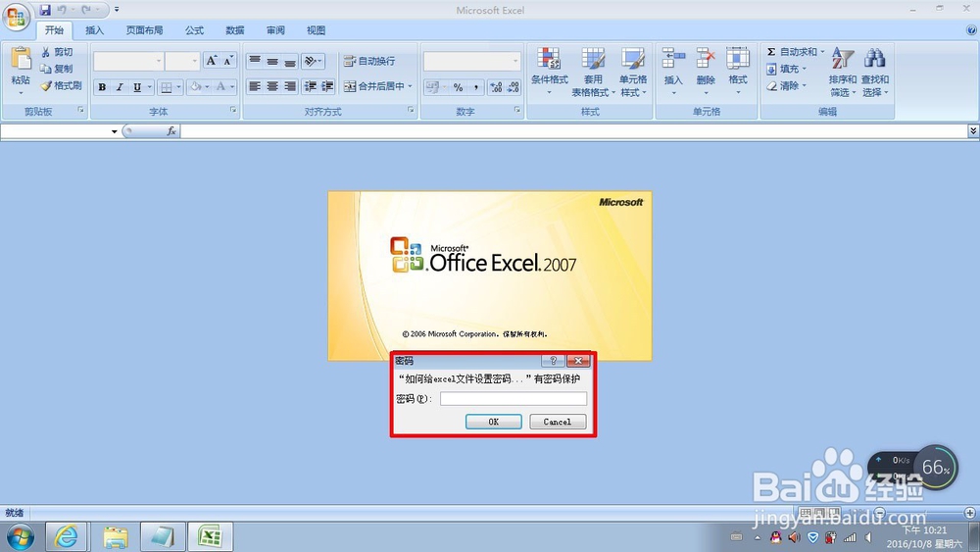Toggle center text alignment
The image size is (980, 552).
[x=272, y=86]
